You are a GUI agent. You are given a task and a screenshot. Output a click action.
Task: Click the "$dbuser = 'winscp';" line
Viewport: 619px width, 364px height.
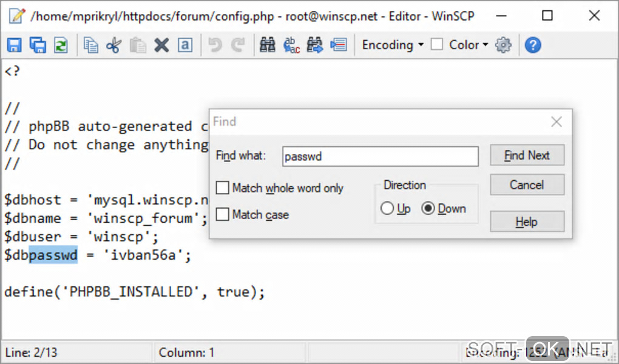pos(81,237)
